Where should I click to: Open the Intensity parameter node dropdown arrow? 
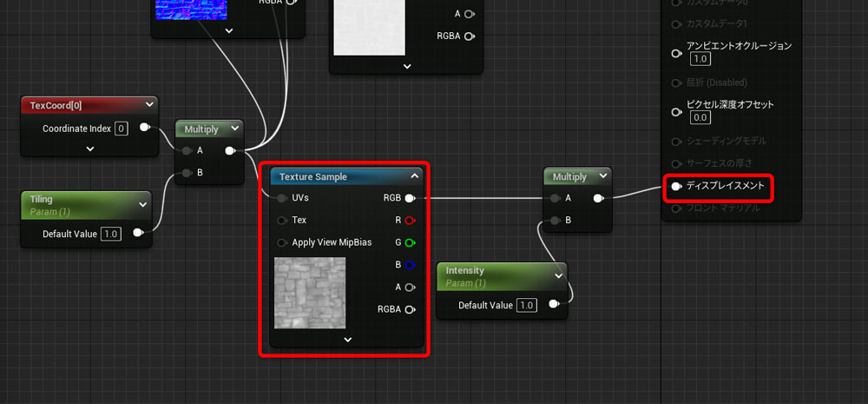click(558, 275)
